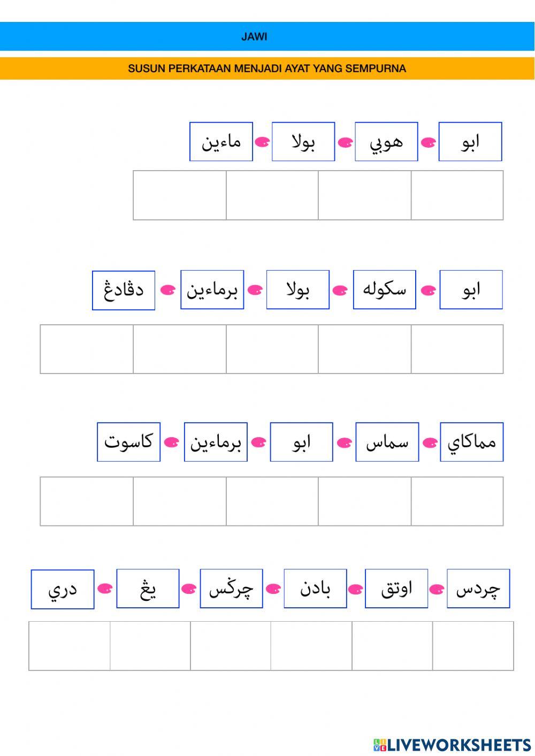Select the هوبي word tile
Viewport: 535px width, 756px height.
tap(386, 142)
